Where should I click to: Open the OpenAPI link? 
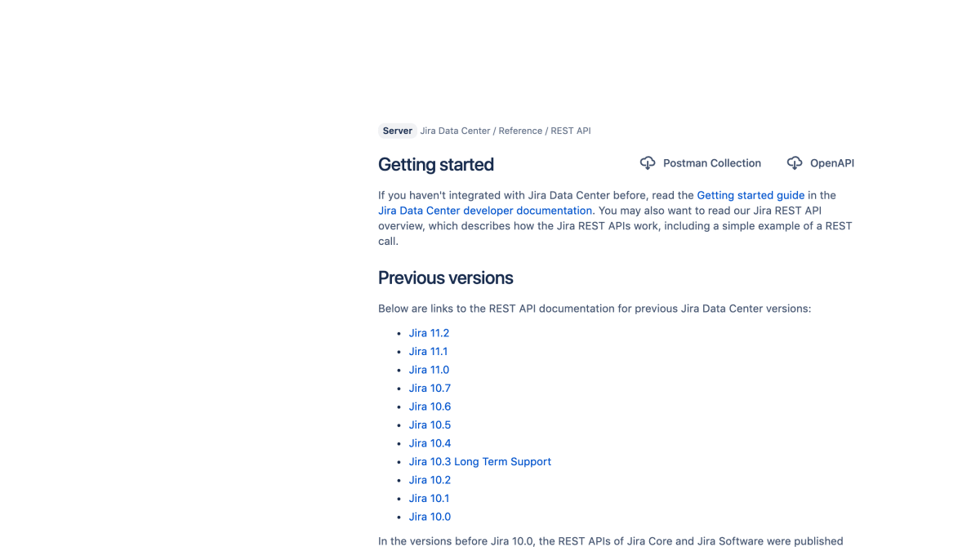pyautogui.click(x=832, y=163)
